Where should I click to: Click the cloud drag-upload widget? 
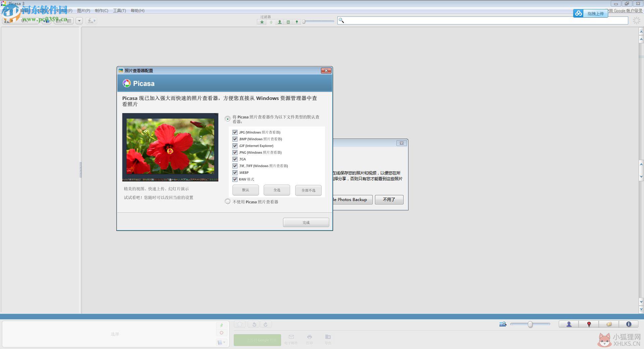(x=590, y=13)
